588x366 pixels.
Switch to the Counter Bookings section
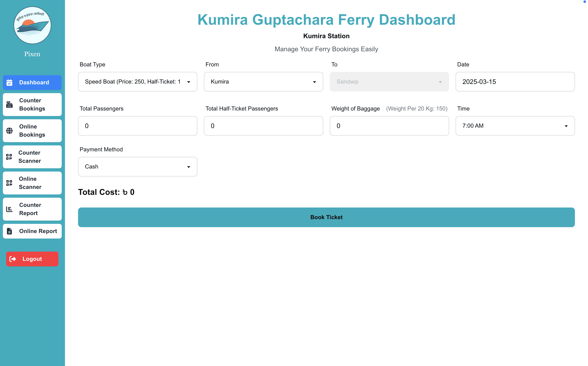32,104
